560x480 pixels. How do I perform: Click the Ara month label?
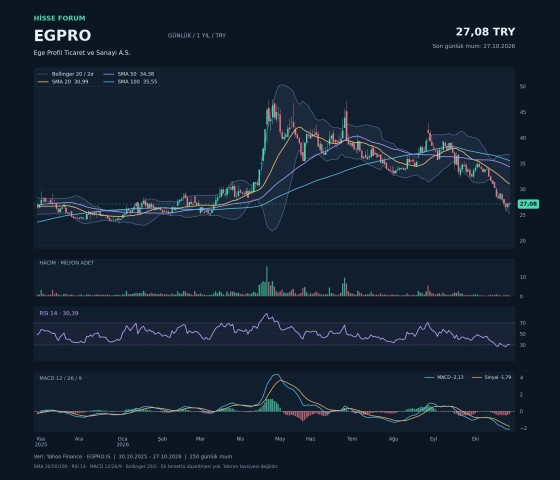click(x=79, y=439)
